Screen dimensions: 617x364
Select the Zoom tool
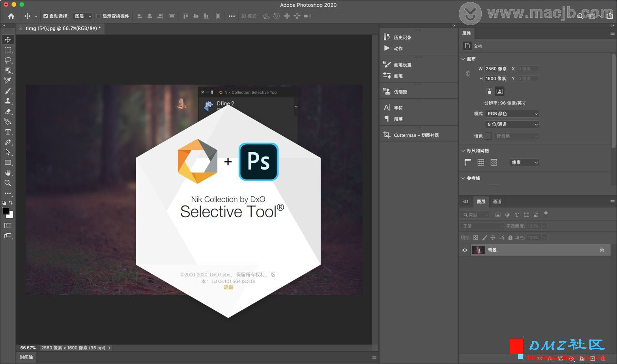[x=8, y=183]
